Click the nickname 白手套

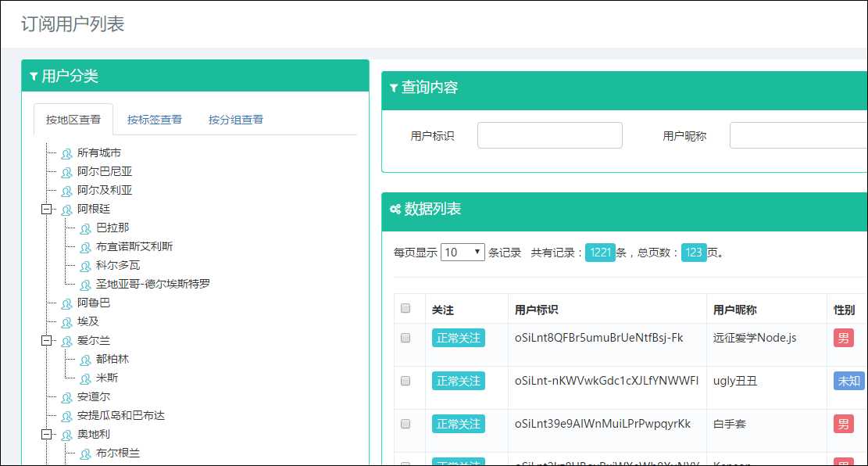click(x=729, y=424)
